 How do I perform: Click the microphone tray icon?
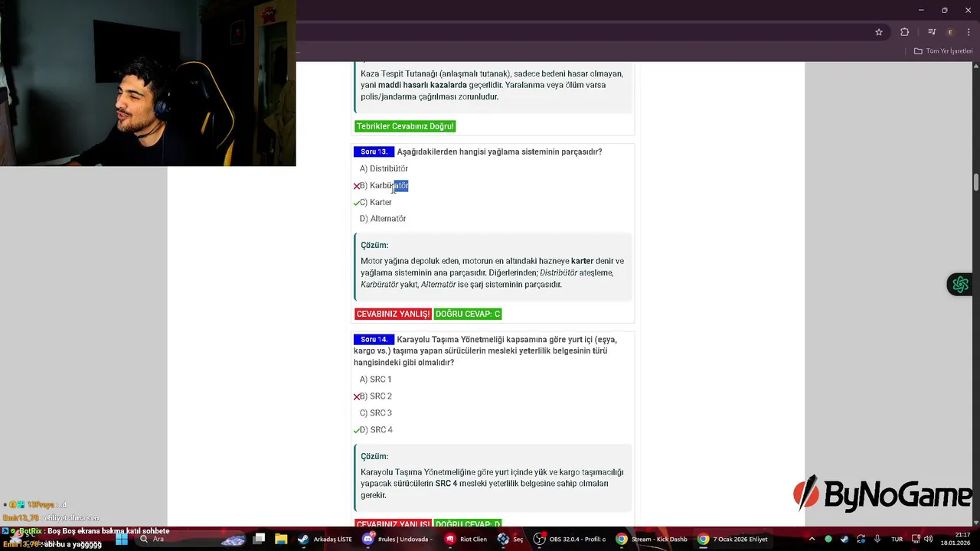coord(877,539)
